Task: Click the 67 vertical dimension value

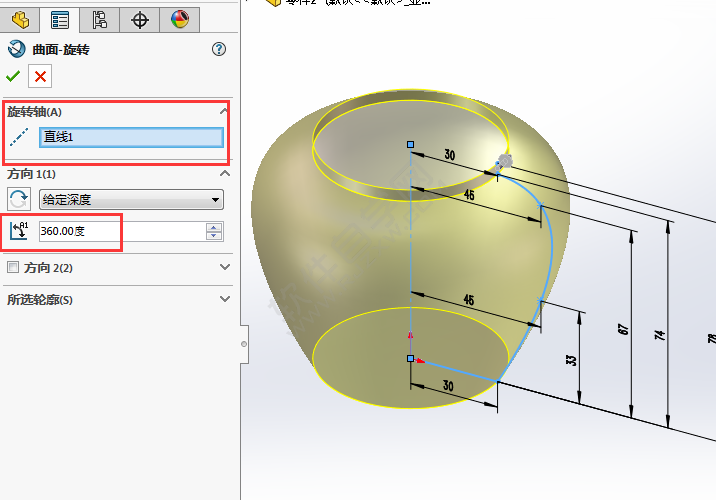Action: pyautogui.click(x=623, y=329)
